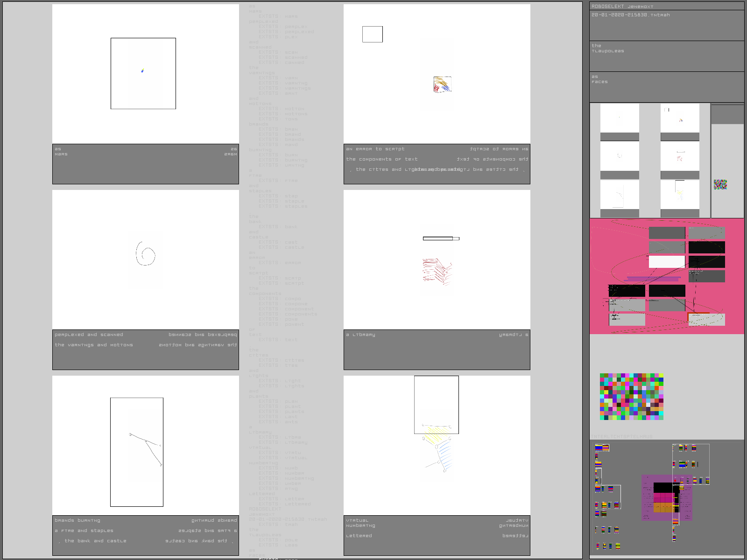Viewport: 747px width, 560px height.
Task: Click the small empty rectangle in the top-right canvas
Action: click(x=372, y=35)
